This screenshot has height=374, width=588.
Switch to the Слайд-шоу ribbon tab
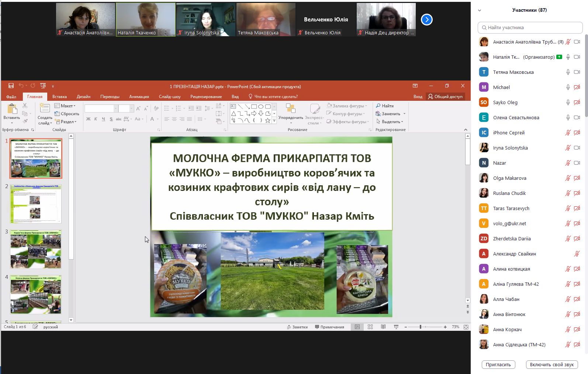170,97
